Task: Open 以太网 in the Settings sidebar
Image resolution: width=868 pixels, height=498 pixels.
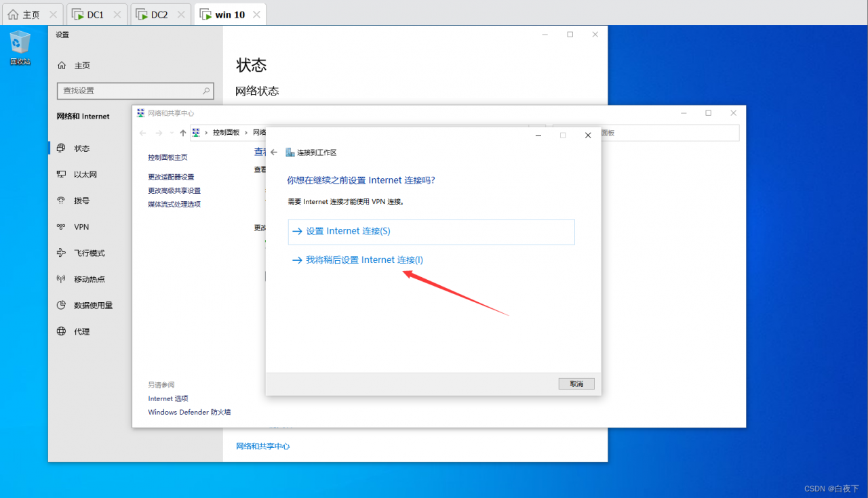Action: pos(77,175)
